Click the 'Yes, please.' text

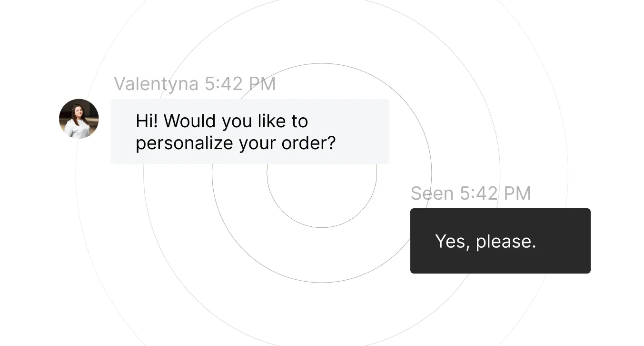tap(485, 242)
